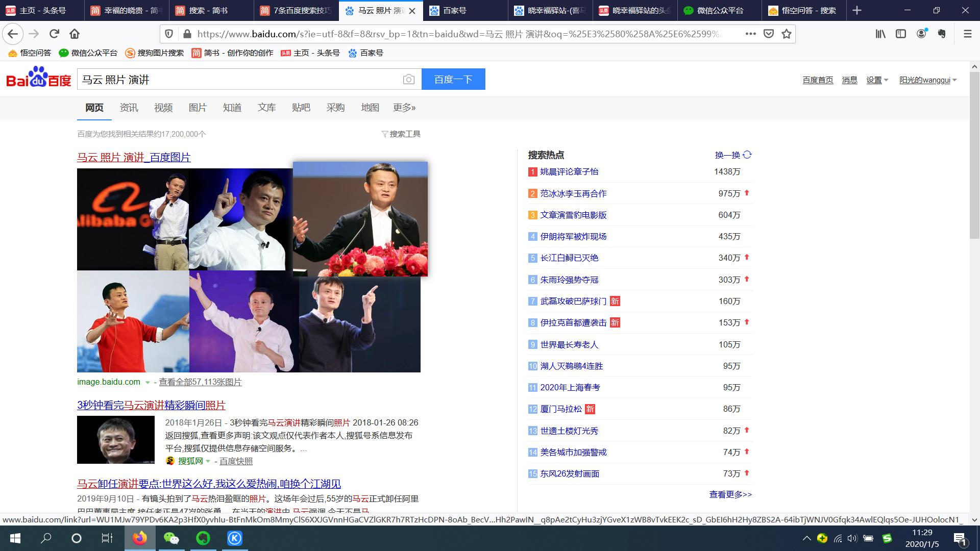Expand 阳光的wanggui account menu
Image resolution: width=980 pixels, height=551 pixels.
928,80
